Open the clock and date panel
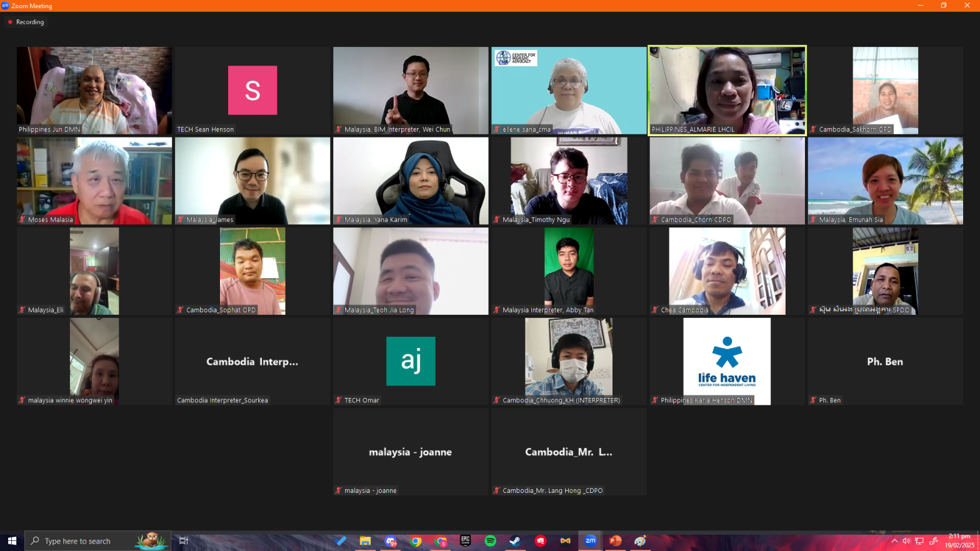The image size is (980, 551). pyautogui.click(x=959, y=541)
